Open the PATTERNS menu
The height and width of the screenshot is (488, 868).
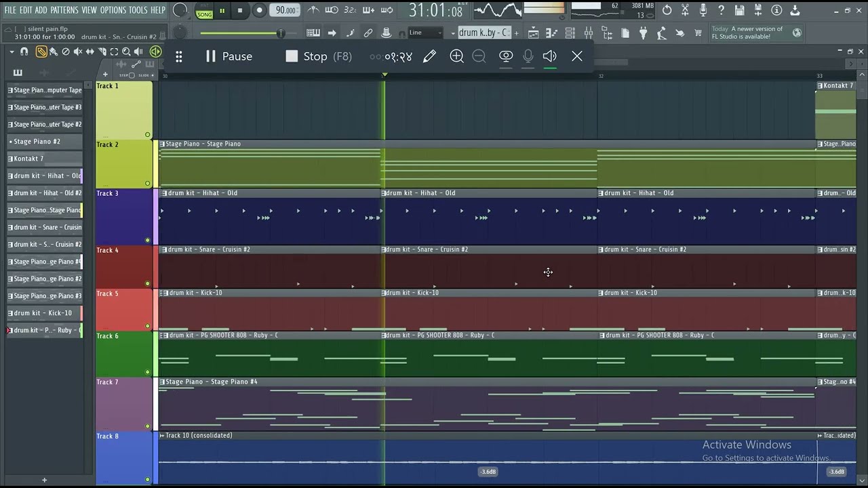coord(64,10)
